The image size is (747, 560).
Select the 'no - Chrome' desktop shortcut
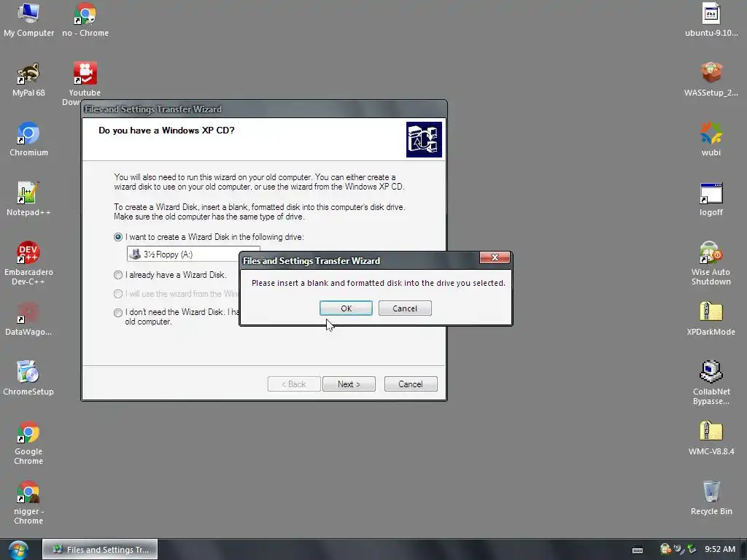click(x=85, y=20)
